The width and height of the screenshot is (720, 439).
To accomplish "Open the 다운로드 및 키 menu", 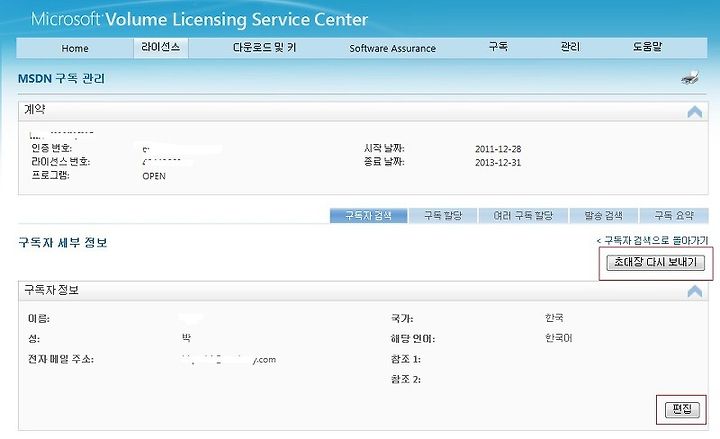I will (264, 48).
